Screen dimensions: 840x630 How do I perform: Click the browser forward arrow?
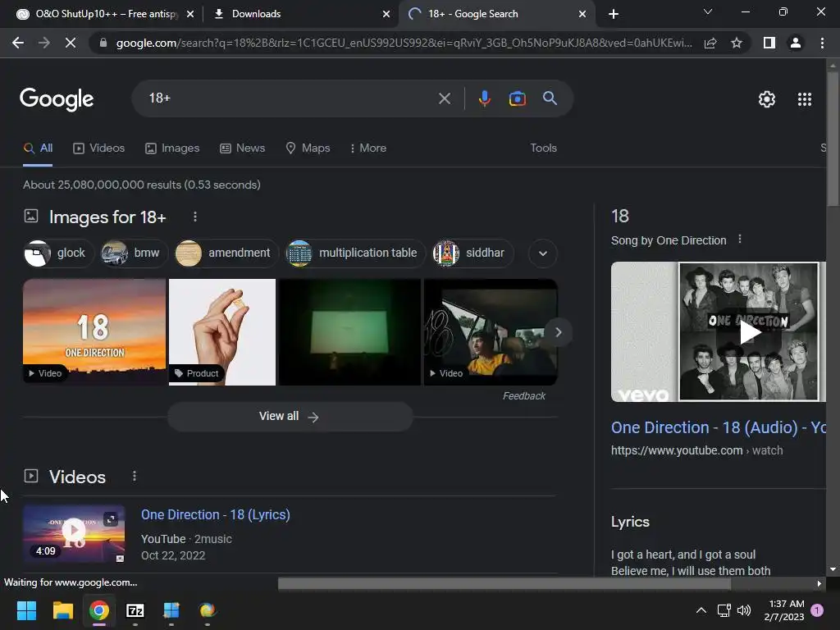tap(44, 43)
